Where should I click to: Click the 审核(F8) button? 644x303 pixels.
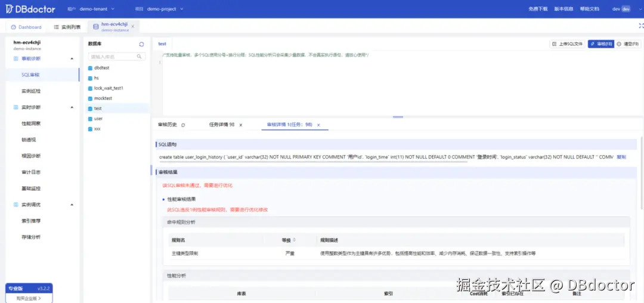(x=601, y=44)
